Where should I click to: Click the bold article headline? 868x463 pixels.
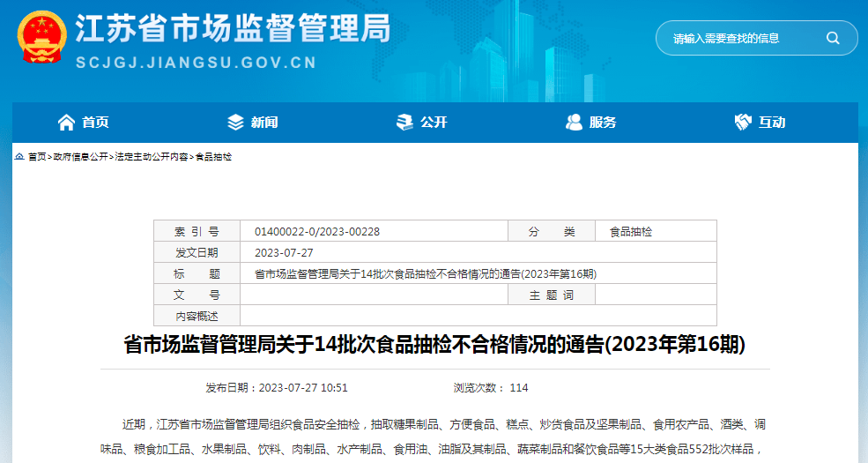tap(434, 345)
